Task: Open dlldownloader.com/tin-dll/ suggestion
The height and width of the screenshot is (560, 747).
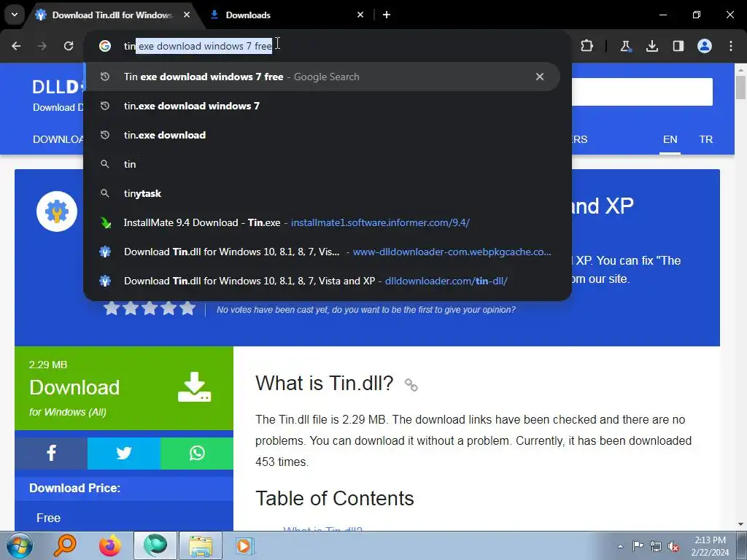Action: click(x=322, y=281)
